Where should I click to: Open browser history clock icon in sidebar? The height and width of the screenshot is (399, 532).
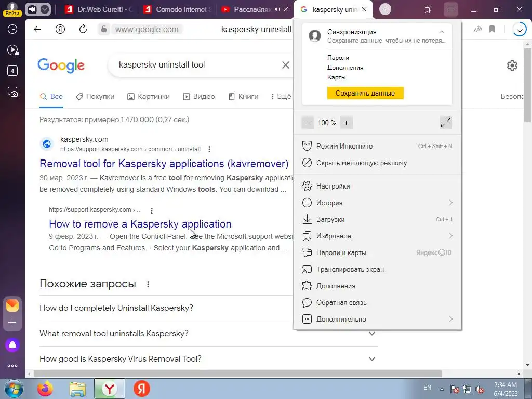(12, 29)
